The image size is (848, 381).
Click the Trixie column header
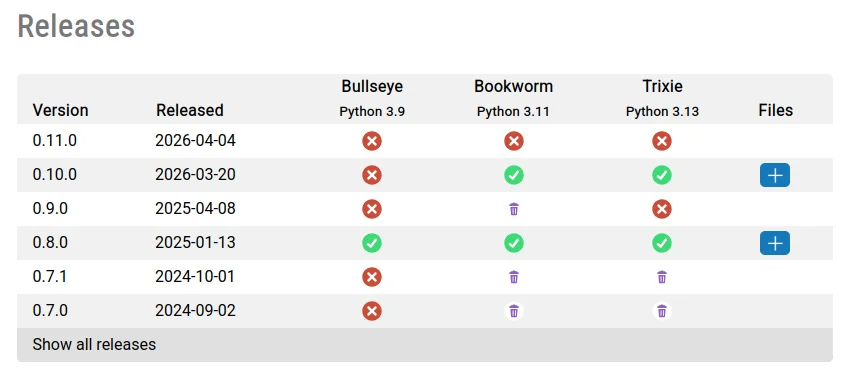point(662,87)
